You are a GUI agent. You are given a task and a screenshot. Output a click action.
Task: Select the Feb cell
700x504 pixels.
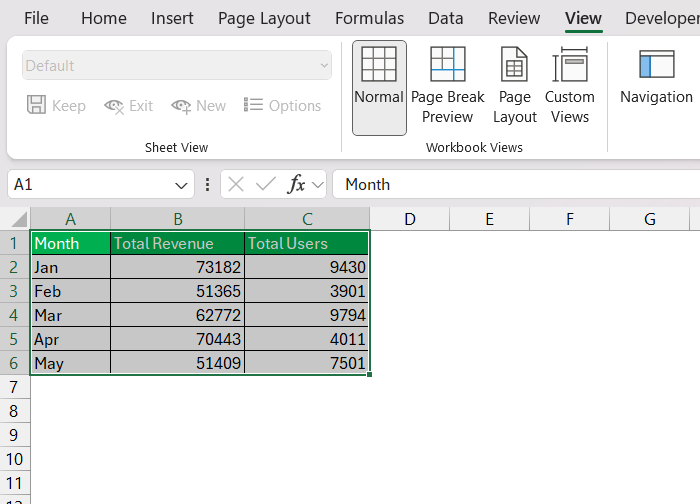click(71, 291)
